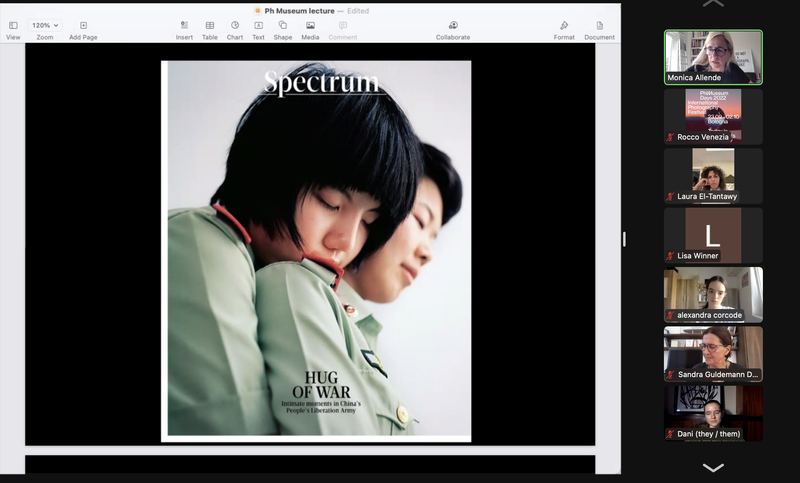800x483 pixels.
Task: Open the 120% zoom dropdown
Action: coord(45,25)
